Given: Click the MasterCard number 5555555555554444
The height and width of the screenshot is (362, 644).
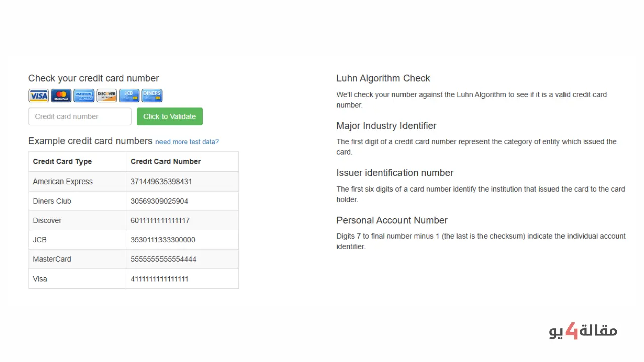Looking at the screenshot, I should 163,259.
